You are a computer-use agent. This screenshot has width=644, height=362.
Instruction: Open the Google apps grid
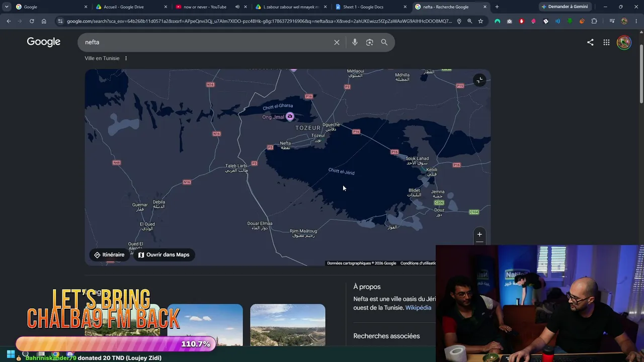click(x=606, y=42)
